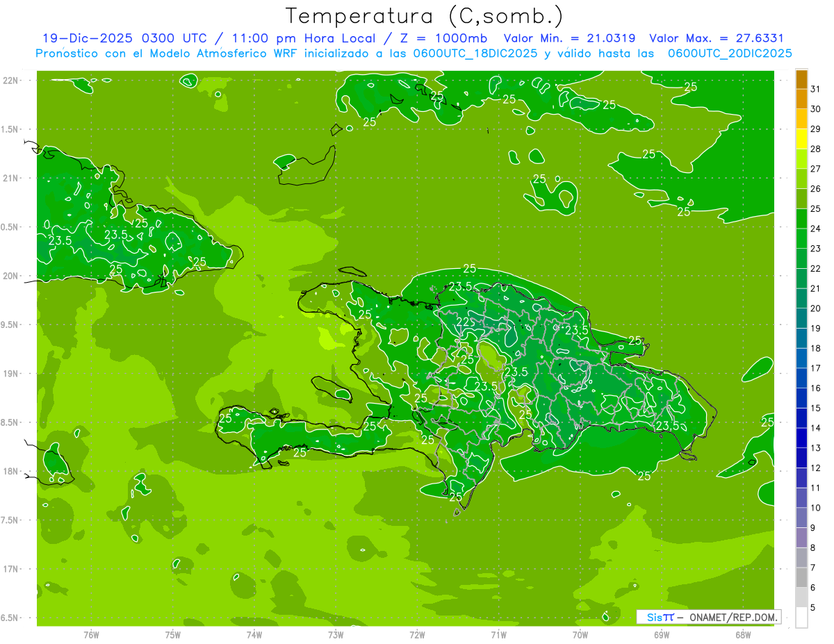
Task: Click the "16" label on the color scale
Action: click(x=816, y=388)
